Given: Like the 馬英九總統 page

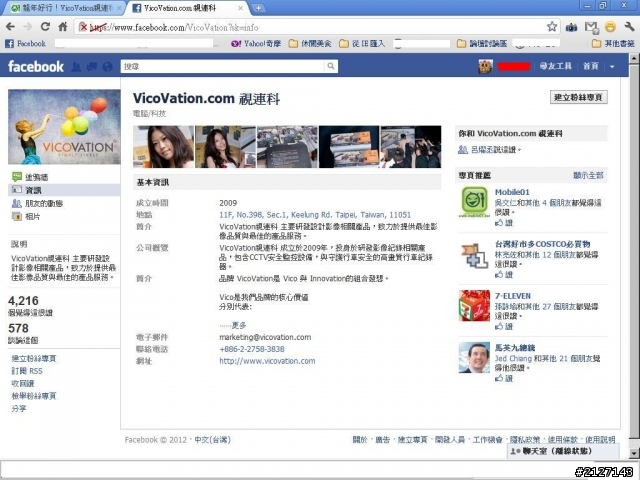Looking at the screenshot, I should pyautogui.click(x=504, y=378).
